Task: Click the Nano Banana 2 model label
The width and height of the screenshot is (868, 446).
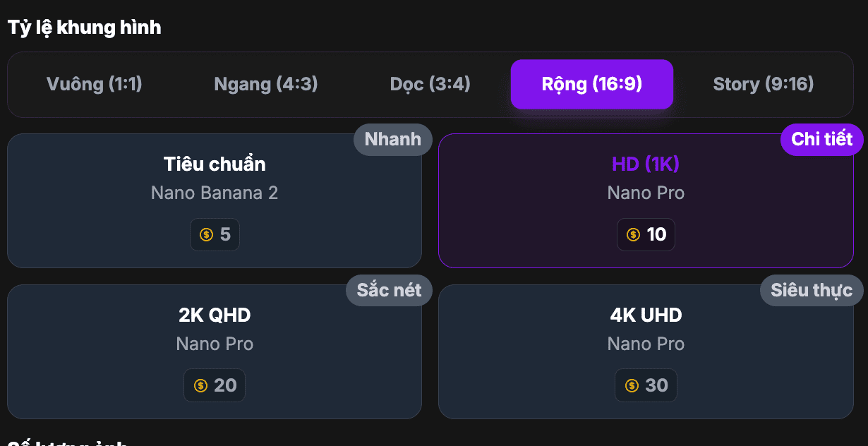Action: coord(215,193)
